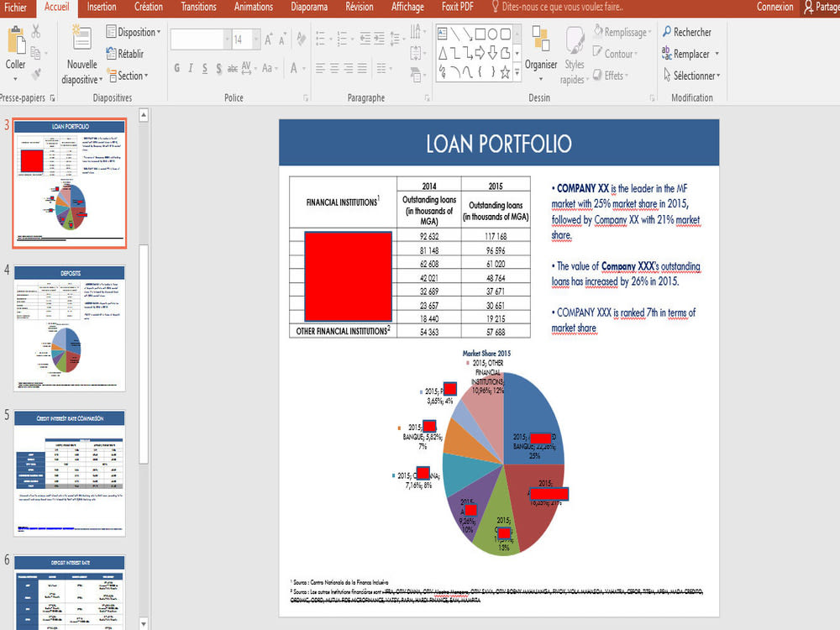
Task: Click the Organiser arrange icon
Action: click(x=540, y=39)
